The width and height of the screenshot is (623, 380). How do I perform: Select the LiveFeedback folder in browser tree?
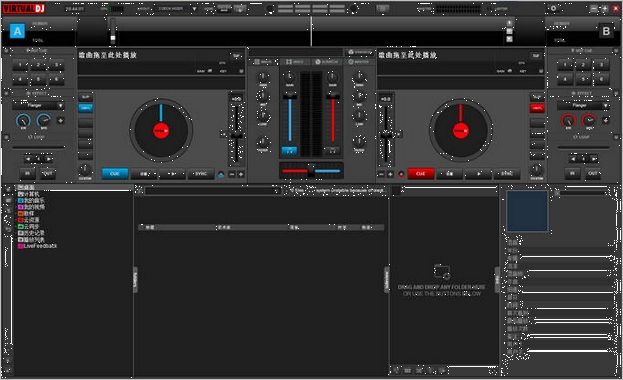tap(37, 246)
